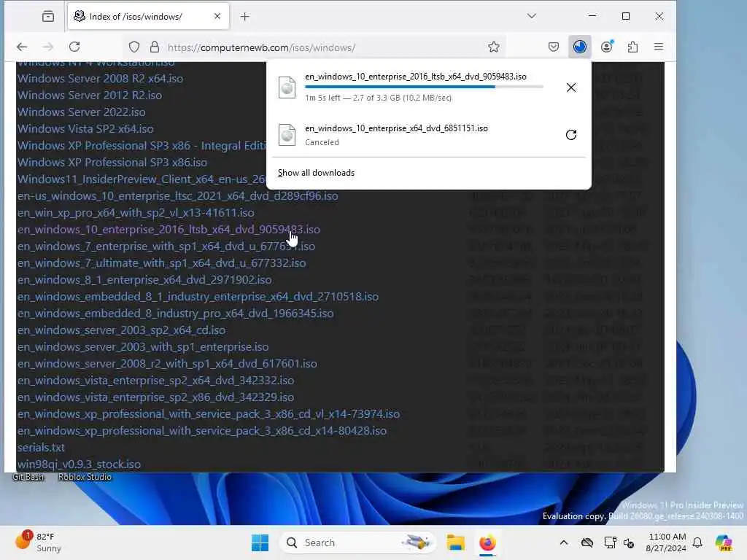Select canceled en_windows_10_enterprise_x64_dvd_6851151.iso entry

click(x=414, y=135)
